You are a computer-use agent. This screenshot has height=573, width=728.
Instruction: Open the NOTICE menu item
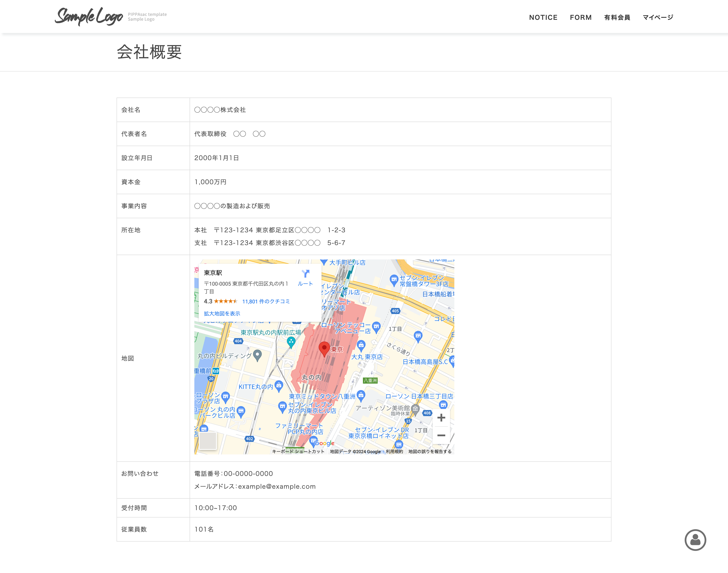coord(543,17)
